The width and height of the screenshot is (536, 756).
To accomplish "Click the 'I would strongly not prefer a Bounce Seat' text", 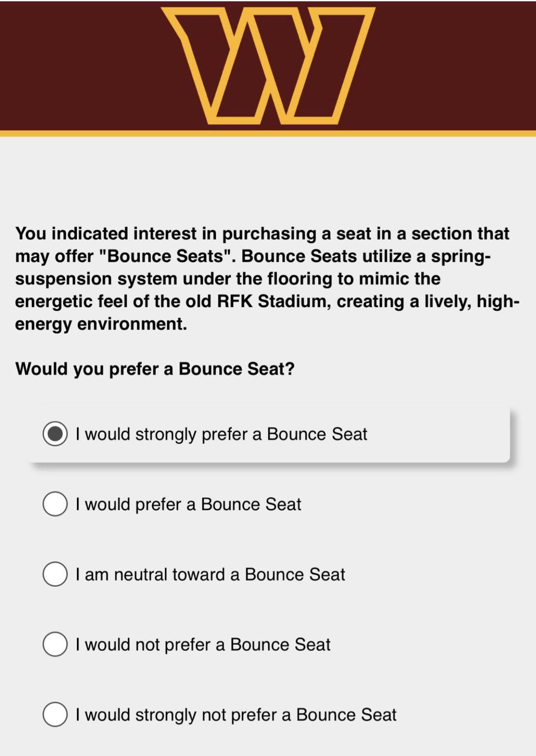I will tap(236, 715).
